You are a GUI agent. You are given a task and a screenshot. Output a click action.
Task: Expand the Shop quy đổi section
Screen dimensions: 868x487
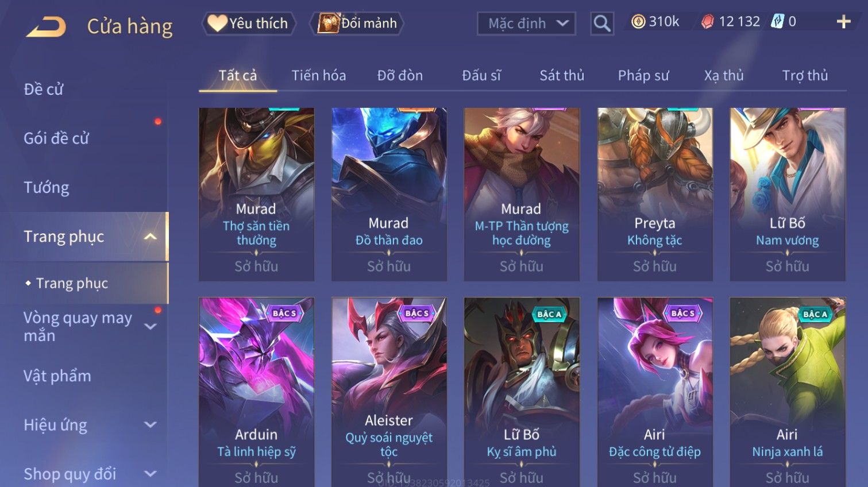click(x=150, y=474)
